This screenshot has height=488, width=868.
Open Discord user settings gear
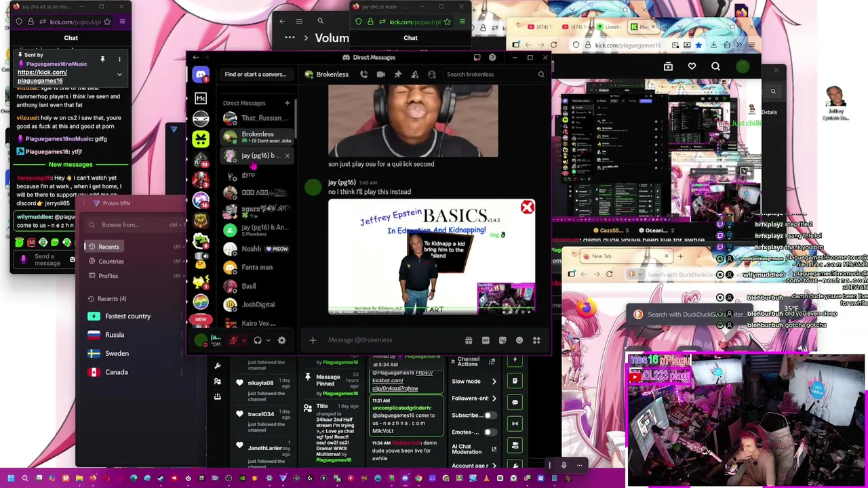pyautogui.click(x=281, y=340)
